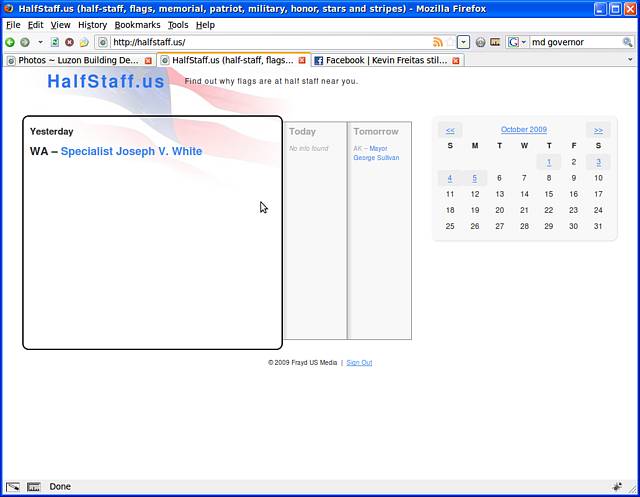
Task: Open the Specialist Joseph V. White link
Action: pyautogui.click(x=131, y=151)
